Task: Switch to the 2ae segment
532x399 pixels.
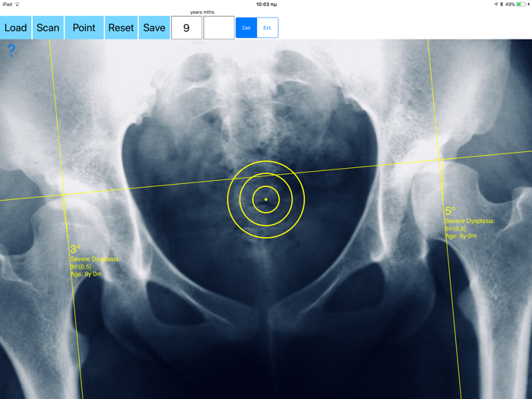Action: coord(246,28)
